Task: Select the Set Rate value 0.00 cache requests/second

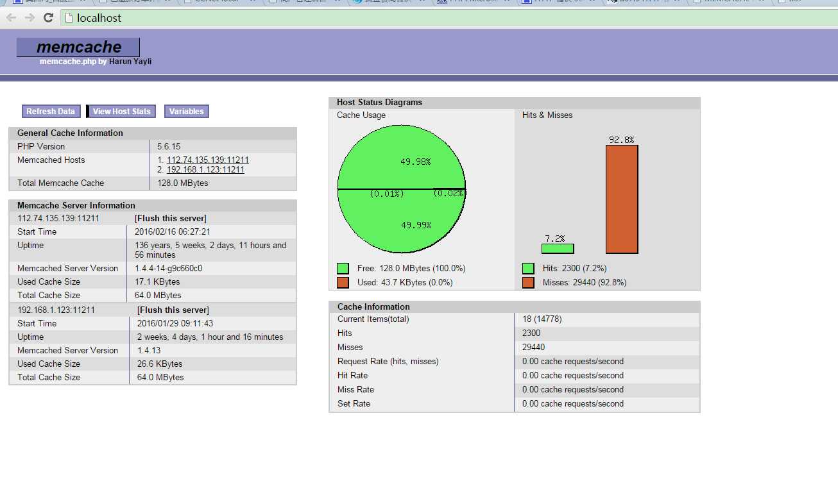Action: tap(573, 403)
